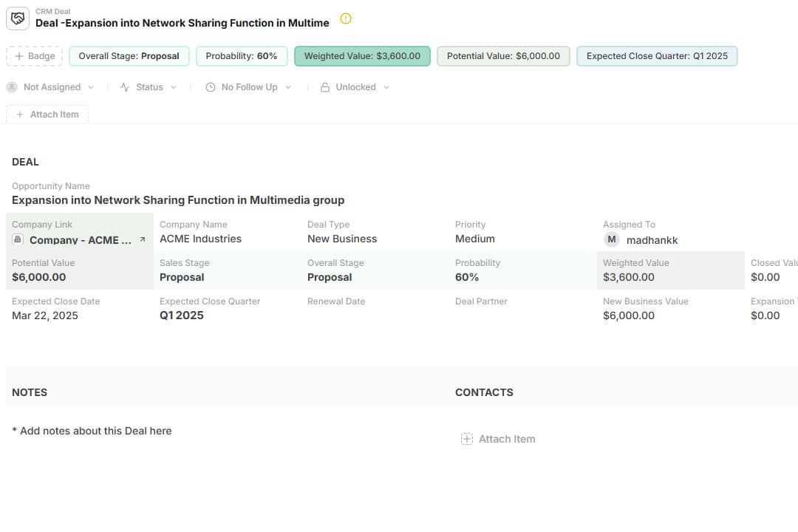
Task: Click the chevron next to Status
Action: (x=174, y=87)
